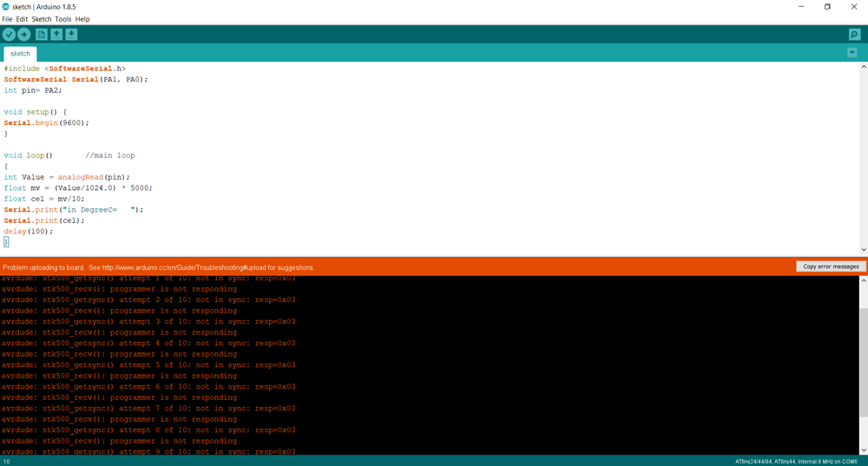868x466 pixels.
Task: Open the File menu
Action: point(7,19)
